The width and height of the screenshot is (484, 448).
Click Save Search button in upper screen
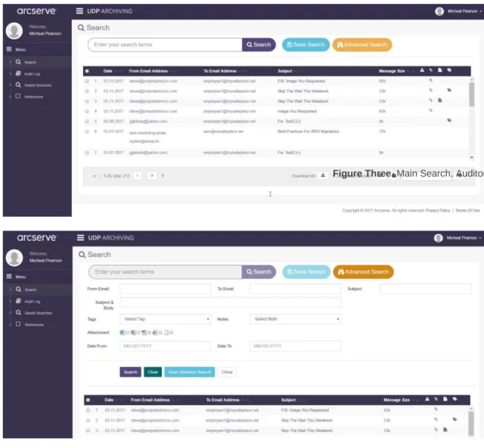coord(306,45)
